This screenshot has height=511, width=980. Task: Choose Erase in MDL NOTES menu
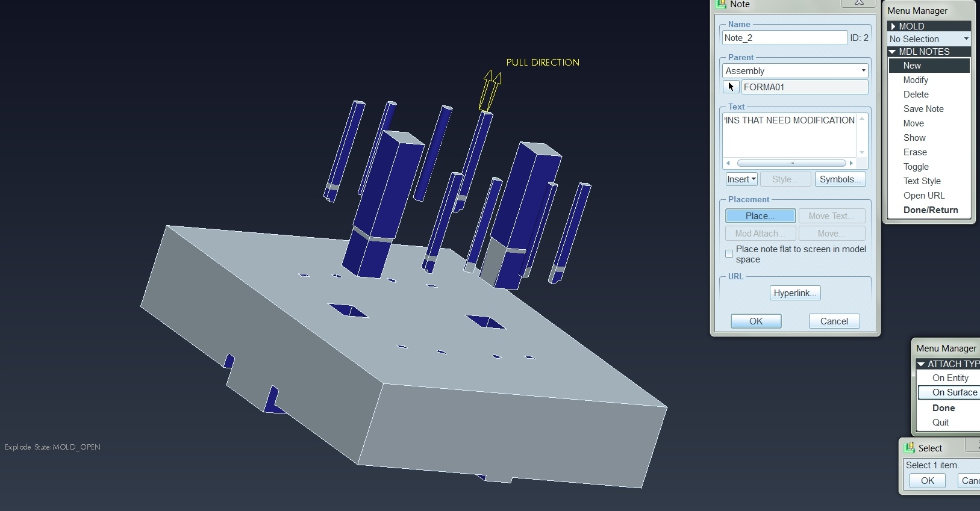point(915,152)
